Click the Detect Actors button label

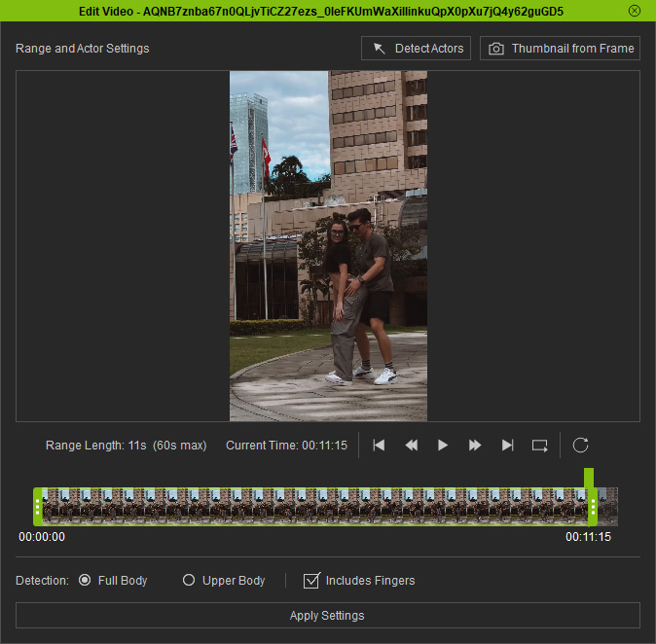pyautogui.click(x=429, y=49)
